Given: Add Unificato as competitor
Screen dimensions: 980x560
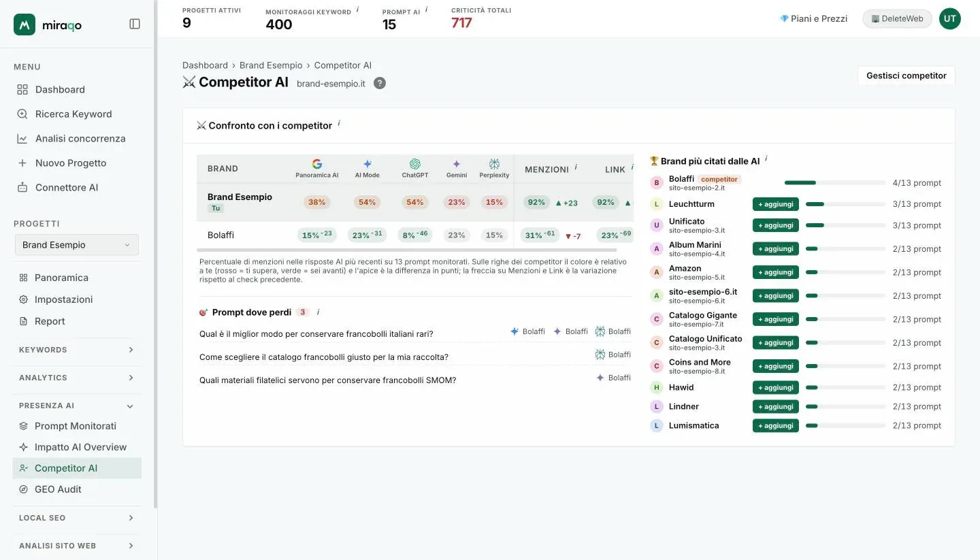Looking at the screenshot, I should [775, 225].
